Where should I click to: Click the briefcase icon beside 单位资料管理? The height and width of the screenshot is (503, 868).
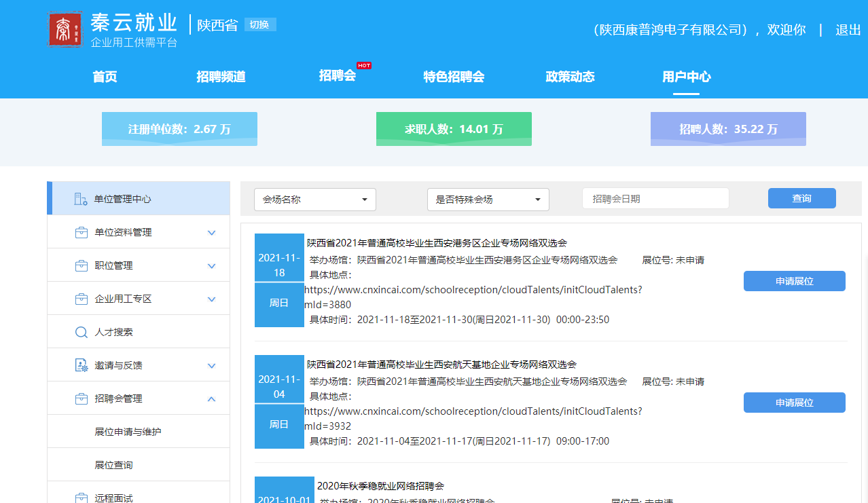pyautogui.click(x=82, y=232)
